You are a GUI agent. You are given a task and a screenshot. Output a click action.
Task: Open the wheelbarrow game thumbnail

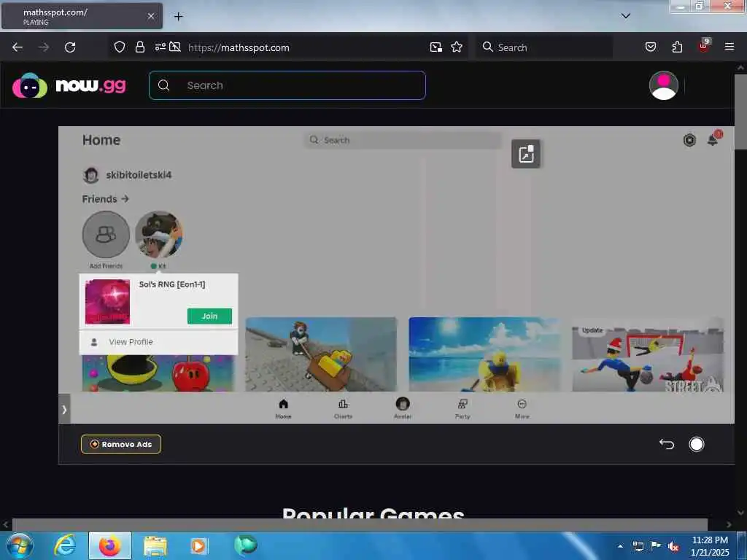321,354
